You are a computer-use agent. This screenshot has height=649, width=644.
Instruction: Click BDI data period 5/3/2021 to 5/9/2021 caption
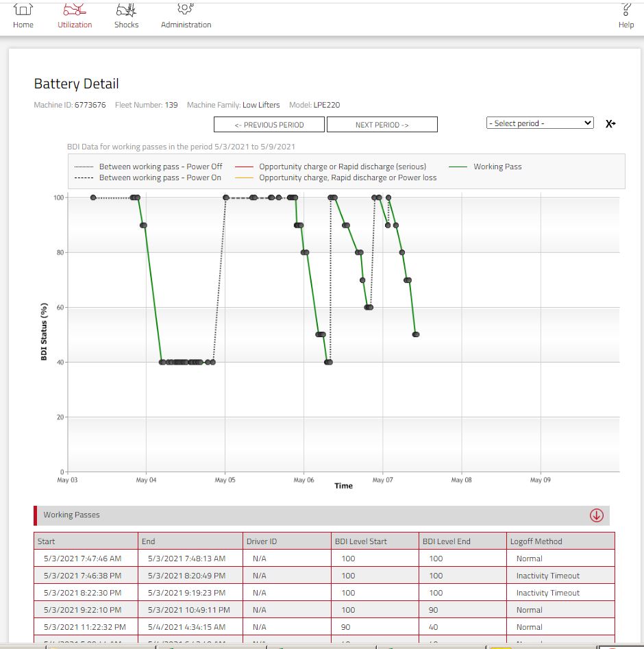click(181, 147)
